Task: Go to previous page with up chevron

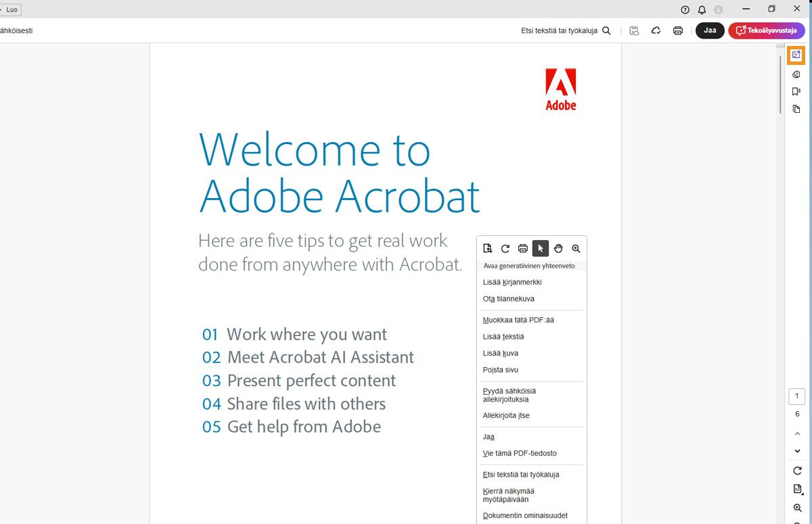Action: [797, 433]
